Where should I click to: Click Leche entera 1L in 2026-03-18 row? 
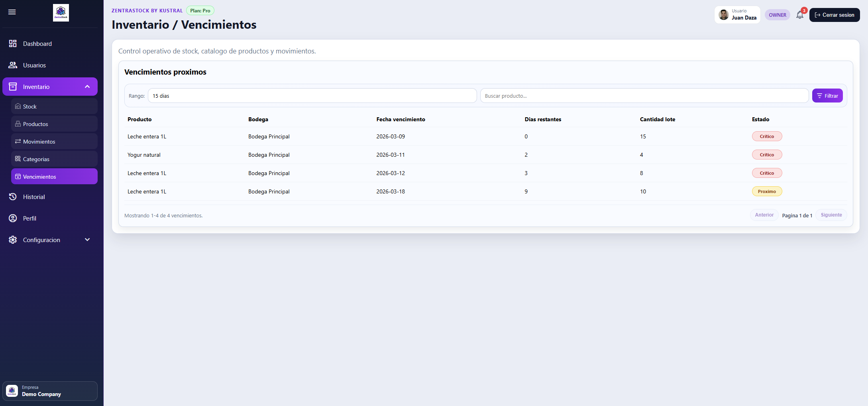pos(147,191)
